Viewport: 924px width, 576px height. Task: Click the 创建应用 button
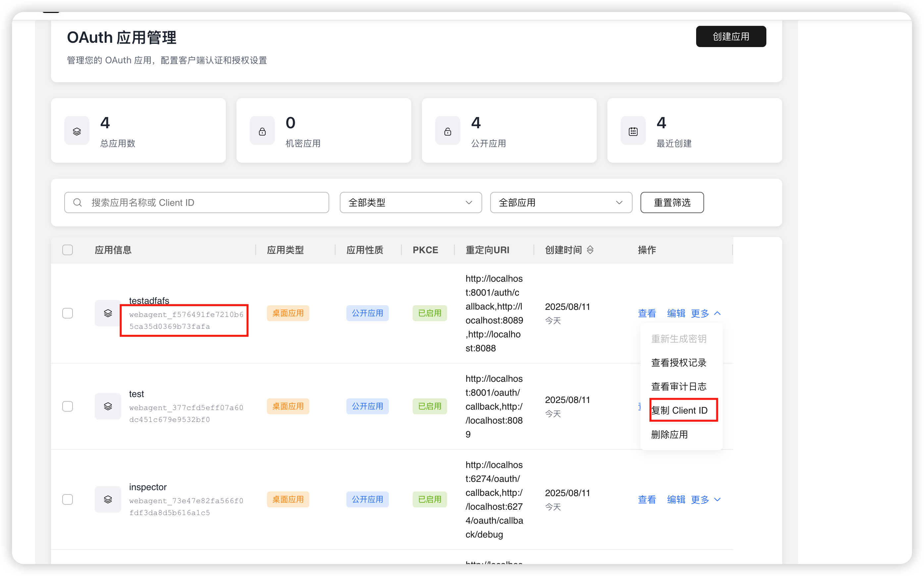coord(731,36)
